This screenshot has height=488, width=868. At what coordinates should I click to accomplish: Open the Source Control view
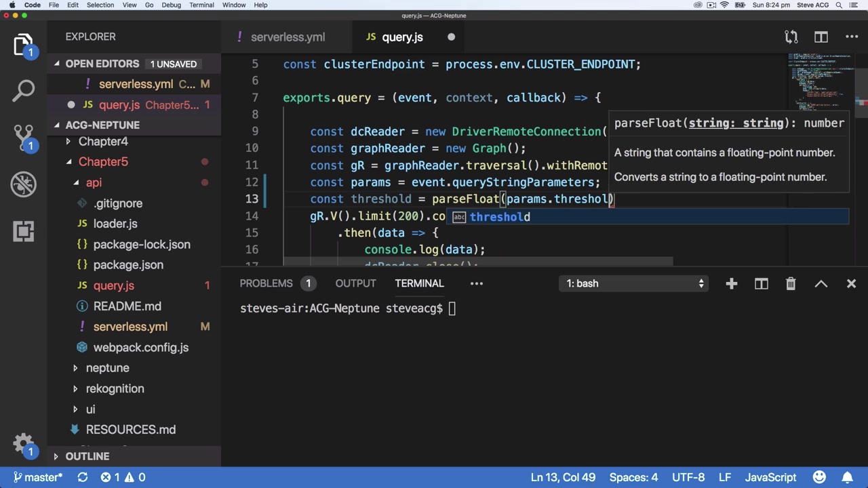tap(24, 136)
